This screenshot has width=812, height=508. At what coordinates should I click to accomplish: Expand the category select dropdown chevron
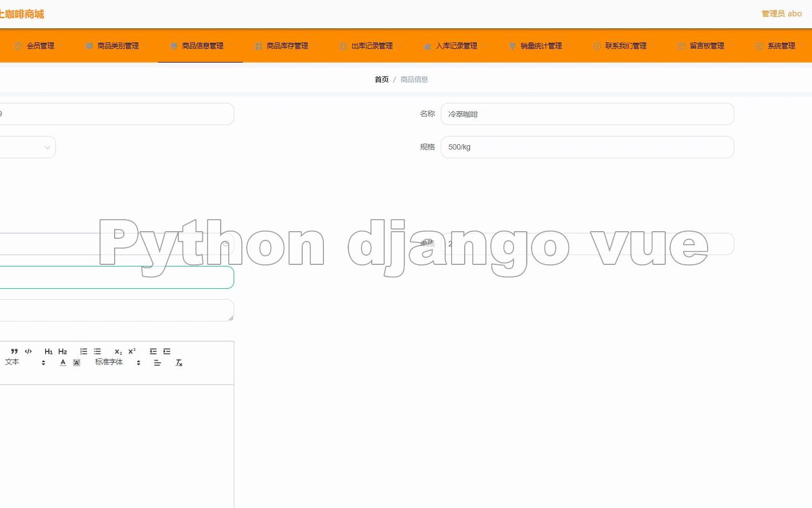point(47,147)
